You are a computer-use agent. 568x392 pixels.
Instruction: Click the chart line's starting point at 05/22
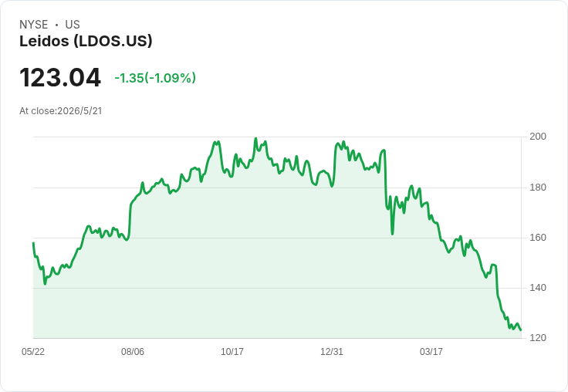[33, 243]
